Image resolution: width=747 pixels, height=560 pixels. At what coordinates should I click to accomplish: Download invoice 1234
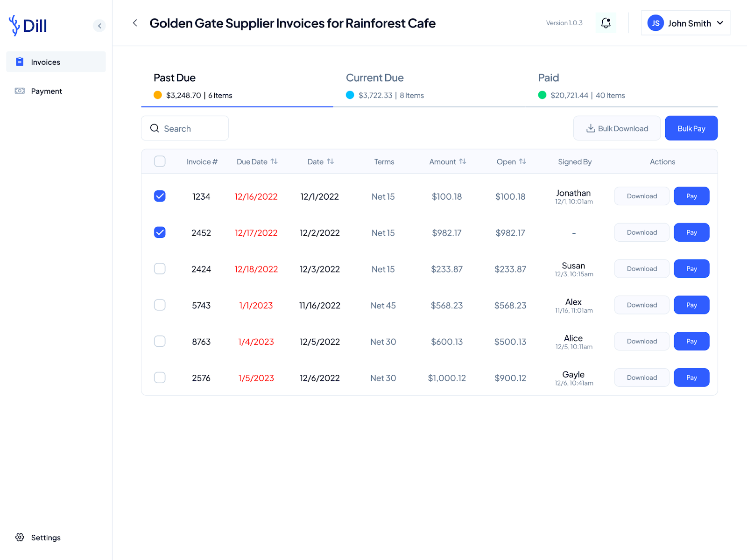coord(641,196)
